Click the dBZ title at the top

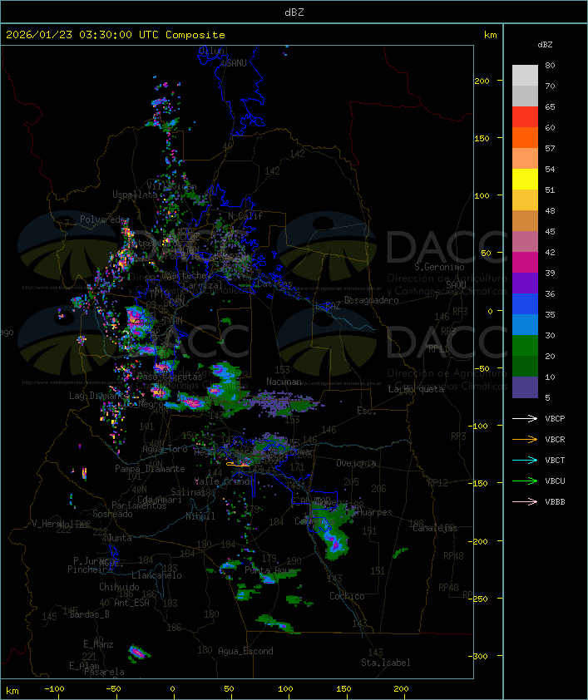[294, 11]
